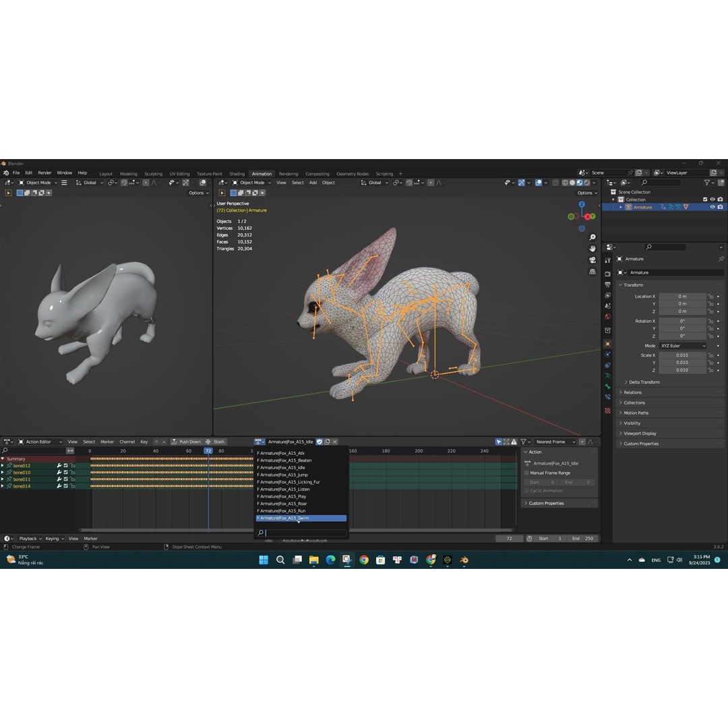The height and width of the screenshot is (728, 728).
Task: Select Armature|Fox_A15_Jump from action list
Action: [x=301, y=475]
